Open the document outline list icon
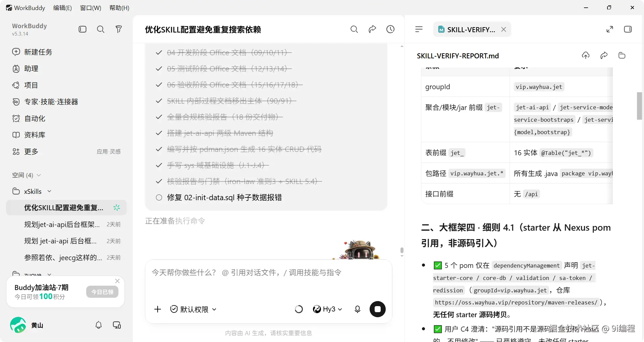Image resolution: width=644 pixels, height=342 pixels. 419,30
